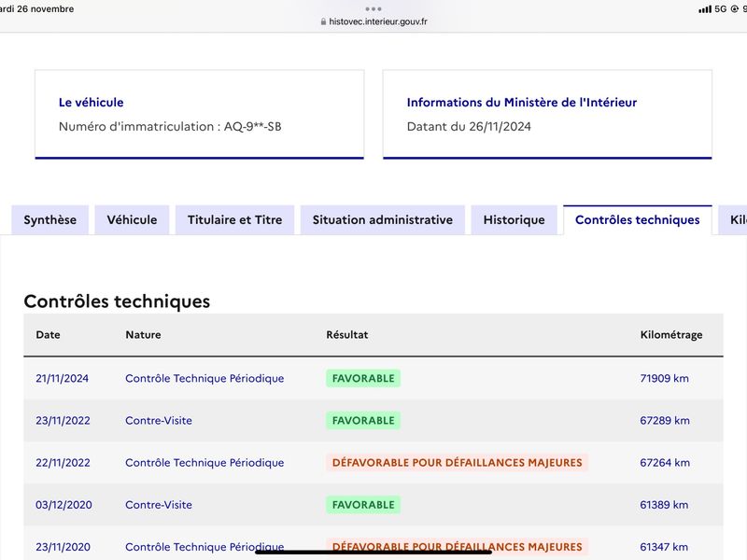The image size is (747, 560).
Task: Open the Synthèse tab
Action: point(50,220)
